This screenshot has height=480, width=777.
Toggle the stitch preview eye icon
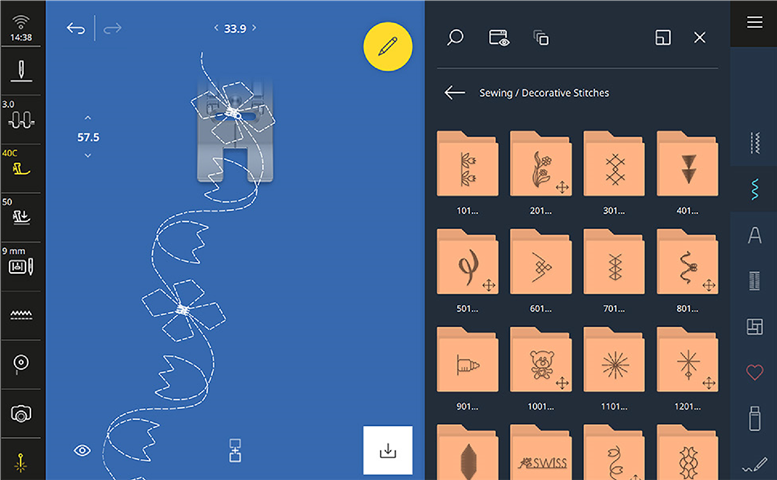[82, 450]
